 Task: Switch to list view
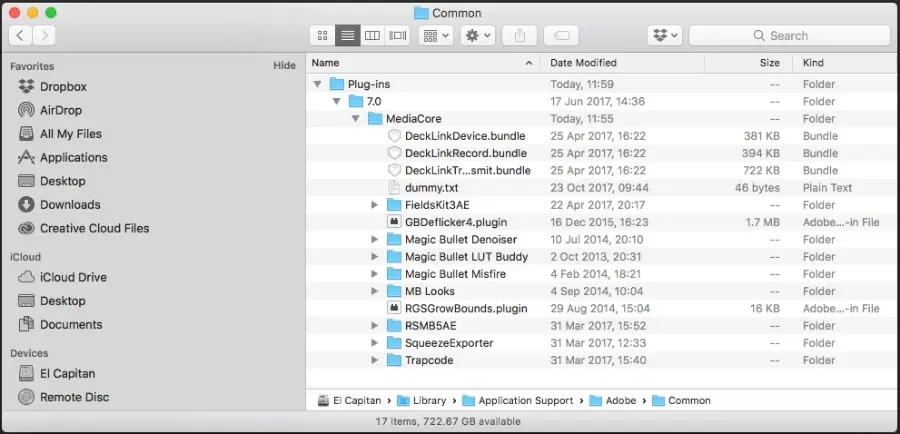click(x=348, y=36)
